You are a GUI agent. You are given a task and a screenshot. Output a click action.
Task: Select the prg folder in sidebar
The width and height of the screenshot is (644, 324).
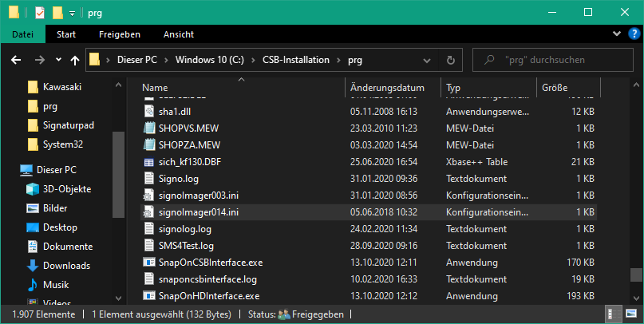click(x=50, y=106)
